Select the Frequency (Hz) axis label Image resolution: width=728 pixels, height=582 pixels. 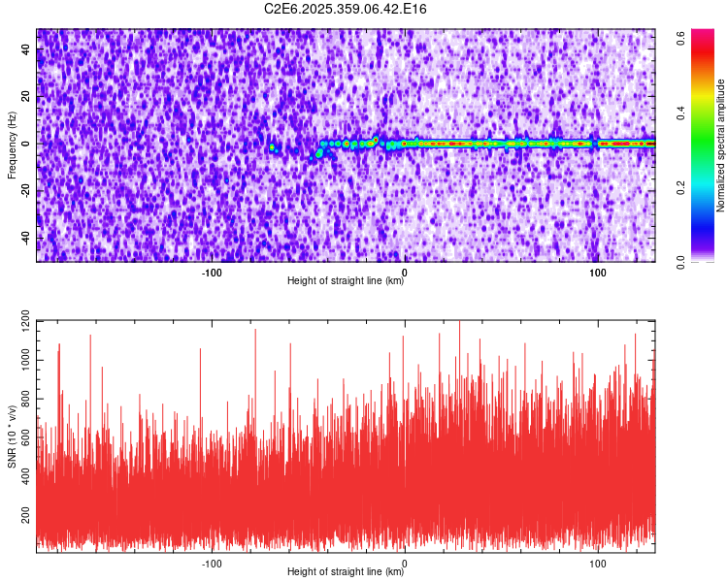tap(12, 145)
